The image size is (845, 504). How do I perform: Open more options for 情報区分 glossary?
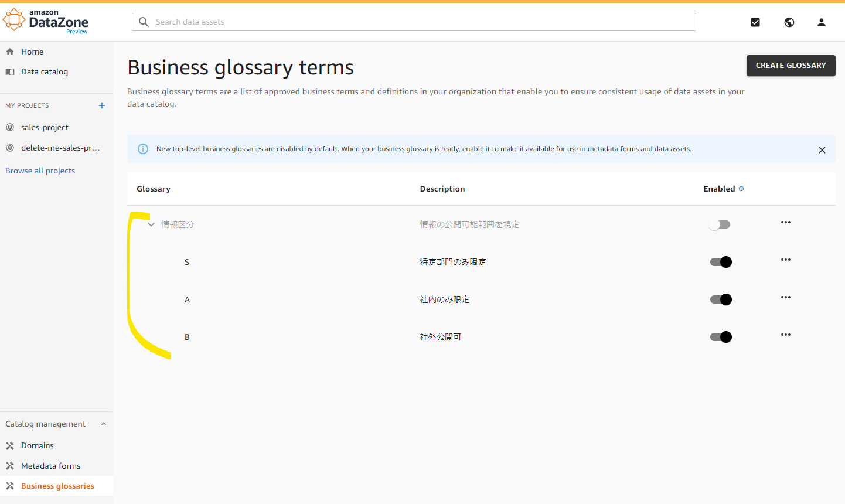point(786,222)
